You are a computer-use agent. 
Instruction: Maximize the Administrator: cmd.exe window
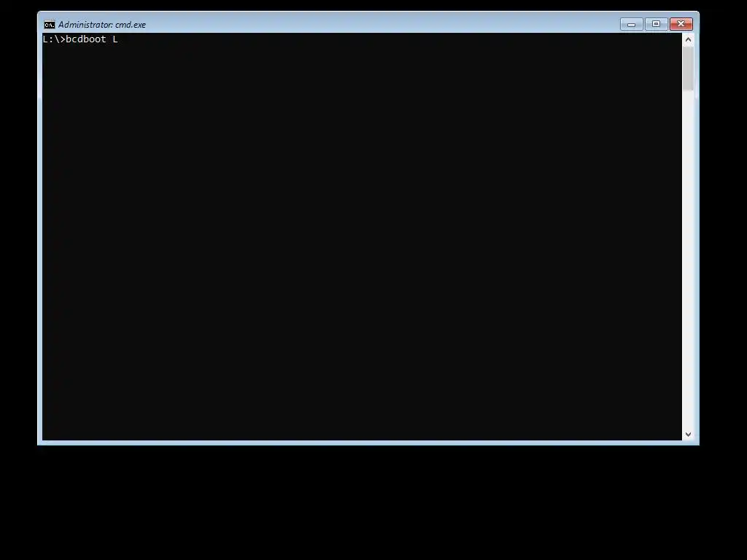click(657, 24)
